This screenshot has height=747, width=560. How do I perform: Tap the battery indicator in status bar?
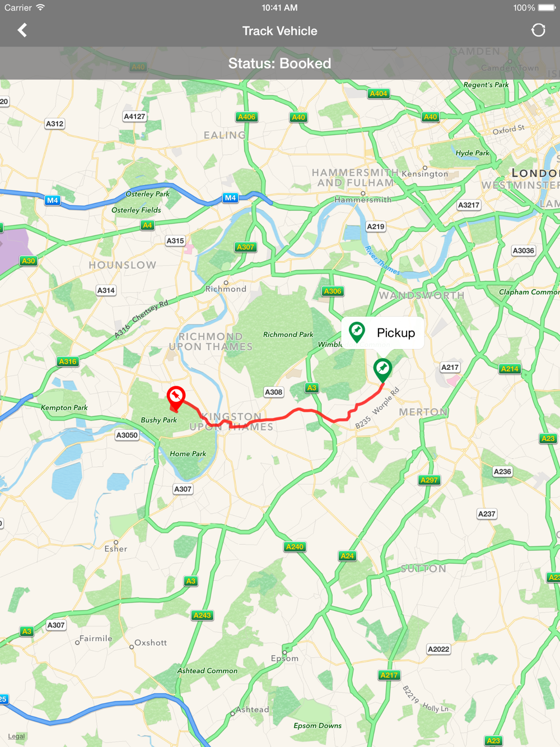[546, 8]
